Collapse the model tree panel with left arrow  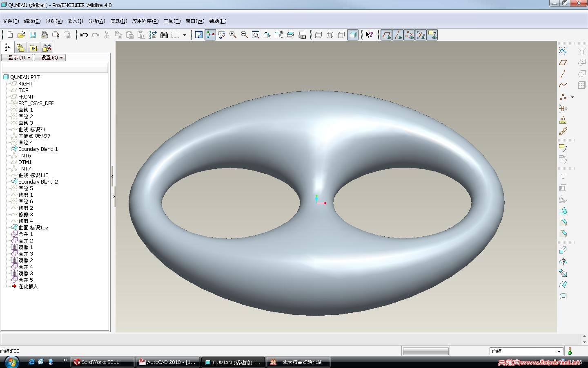point(112,176)
